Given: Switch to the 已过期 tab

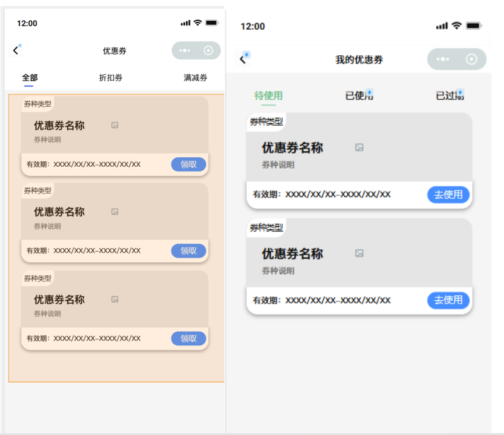Looking at the screenshot, I should (449, 96).
